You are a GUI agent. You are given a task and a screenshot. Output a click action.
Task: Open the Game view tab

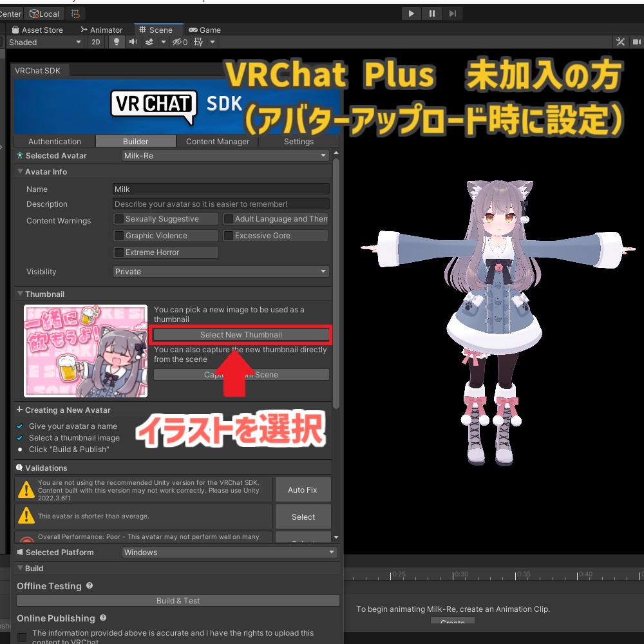[x=205, y=30]
